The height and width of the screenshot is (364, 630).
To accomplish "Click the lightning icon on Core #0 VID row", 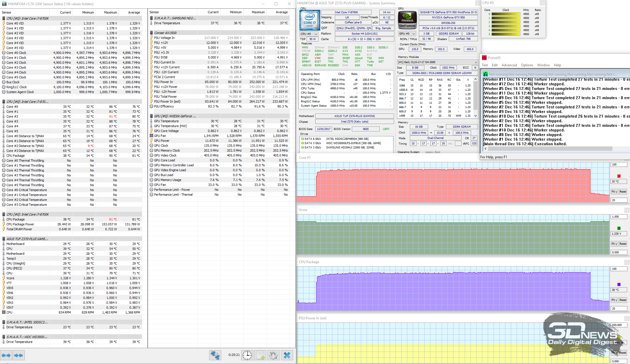I will click(x=4, y=23).
